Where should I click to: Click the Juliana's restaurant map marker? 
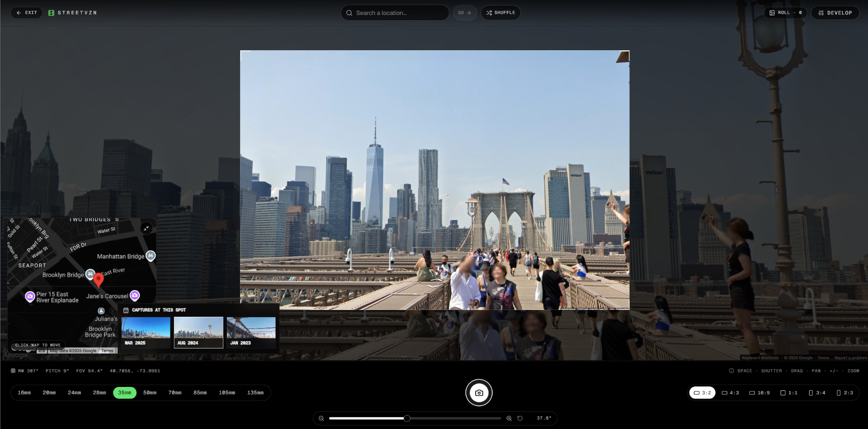(101, 311)
